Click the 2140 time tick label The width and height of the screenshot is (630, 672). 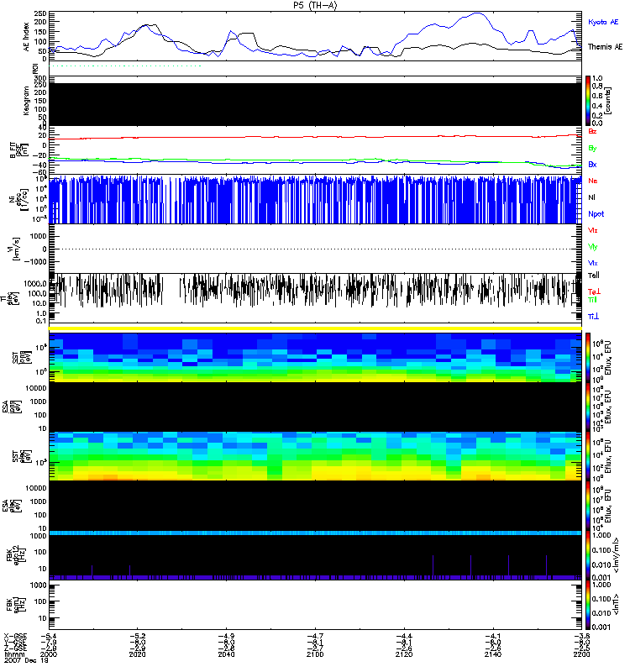coord(492,656)
